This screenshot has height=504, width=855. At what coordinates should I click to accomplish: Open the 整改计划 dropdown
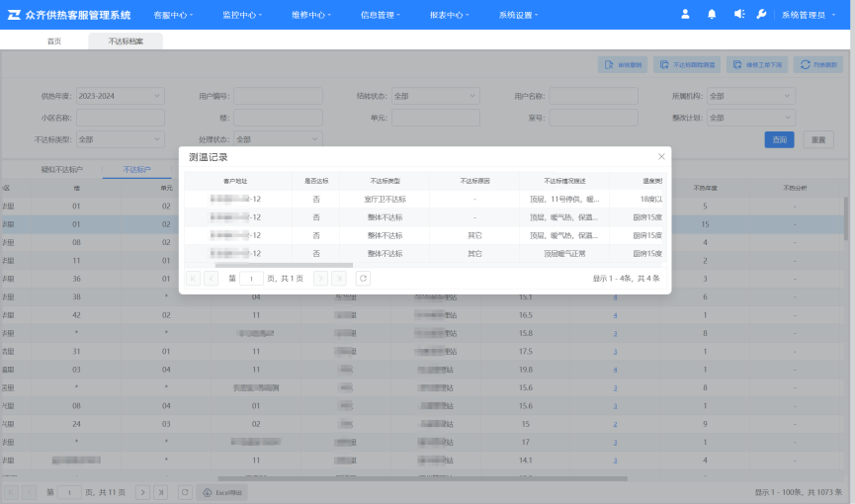coord(751,118)
